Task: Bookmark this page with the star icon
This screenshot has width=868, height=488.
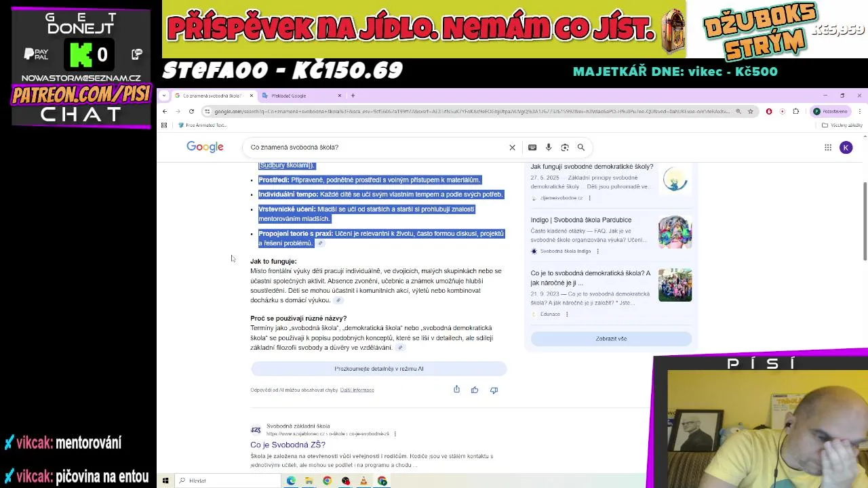Action: [750, 111]
